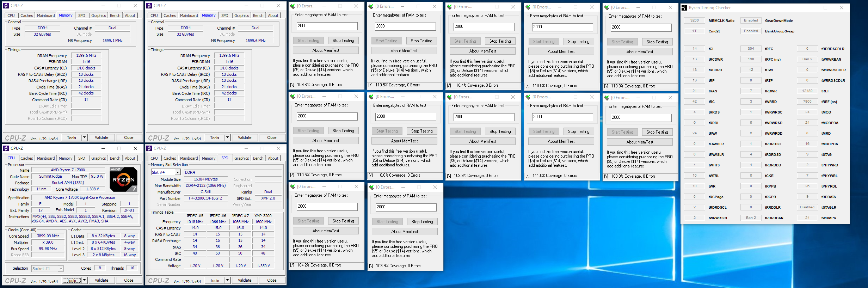Click MemTest title icon in the 110.8% coverage window
The width and height of the screenshot is (868, 288).
click(607, 7)
